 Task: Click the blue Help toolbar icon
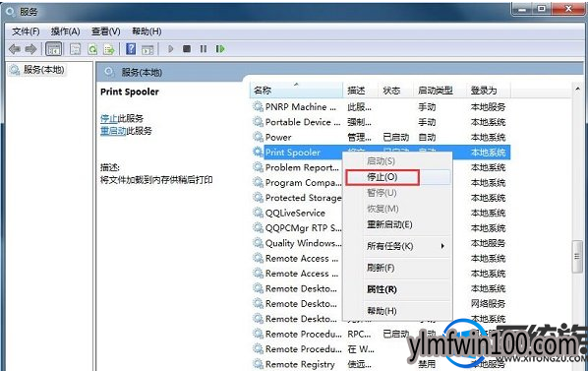tap(131, 49)
